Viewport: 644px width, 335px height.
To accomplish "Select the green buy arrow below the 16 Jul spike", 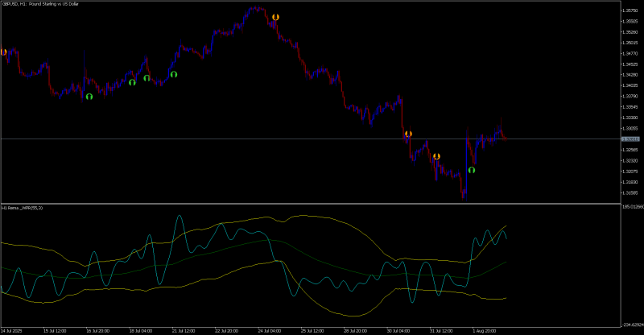I will click(89, 97).
